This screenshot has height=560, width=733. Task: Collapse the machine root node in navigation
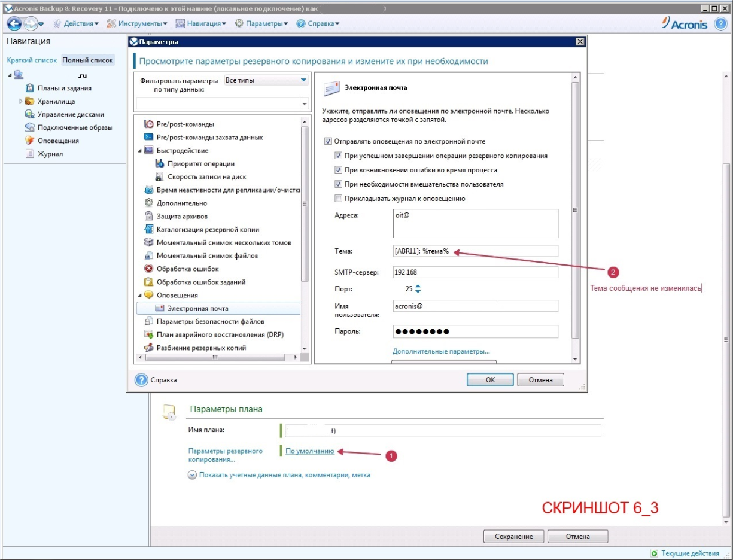click(10, 75)
